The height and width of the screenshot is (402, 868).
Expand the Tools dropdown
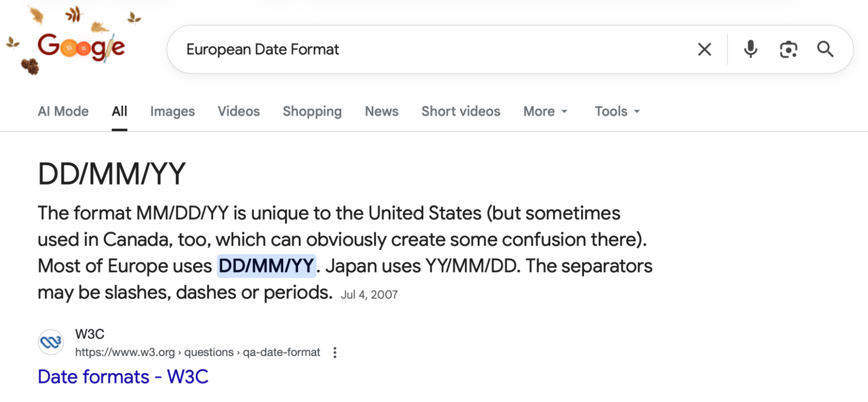tap(617, 112)
